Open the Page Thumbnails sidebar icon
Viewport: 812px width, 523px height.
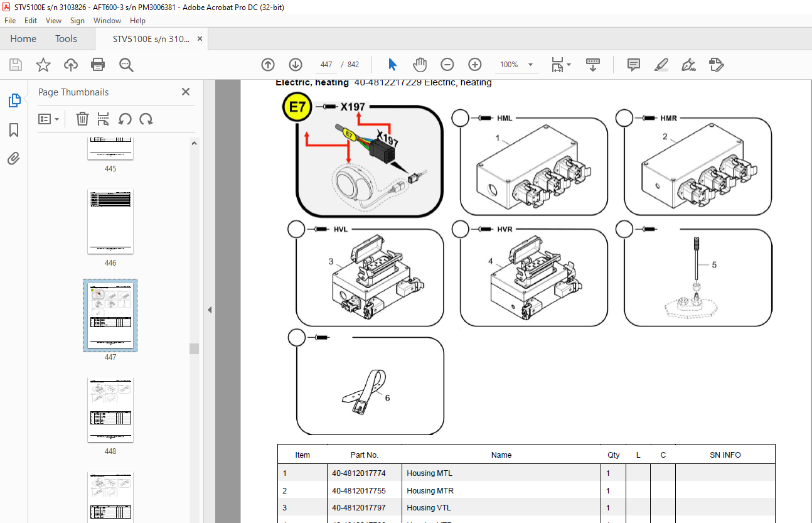[x=14, y=100]
